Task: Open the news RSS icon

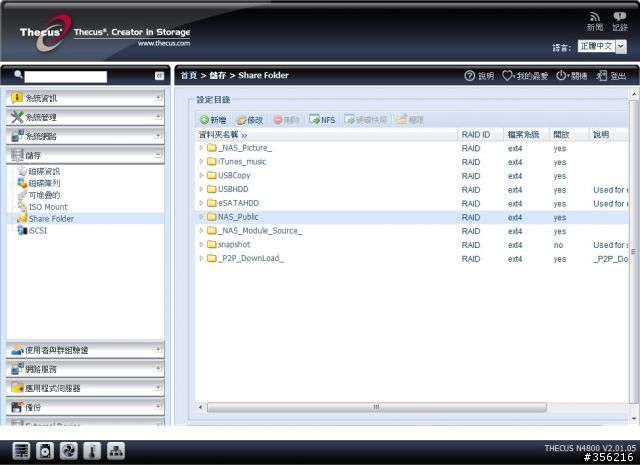Action: pos(595,17)
